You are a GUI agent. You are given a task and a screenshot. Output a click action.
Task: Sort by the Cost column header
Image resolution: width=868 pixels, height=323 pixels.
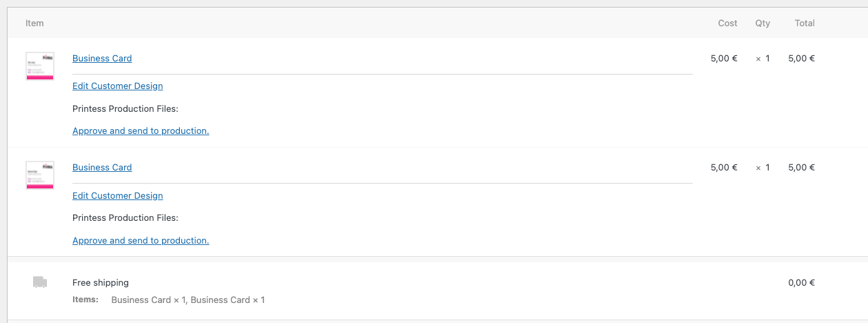[x=727, y=23]
